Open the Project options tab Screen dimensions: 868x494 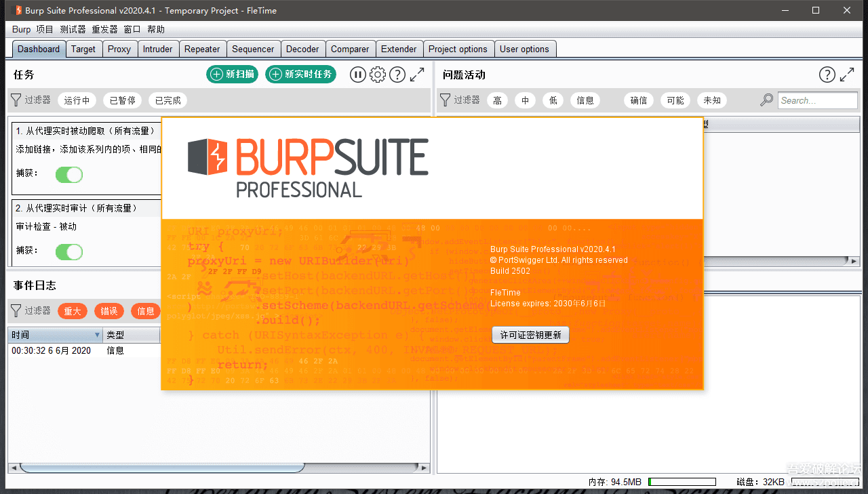click(458, 49)
